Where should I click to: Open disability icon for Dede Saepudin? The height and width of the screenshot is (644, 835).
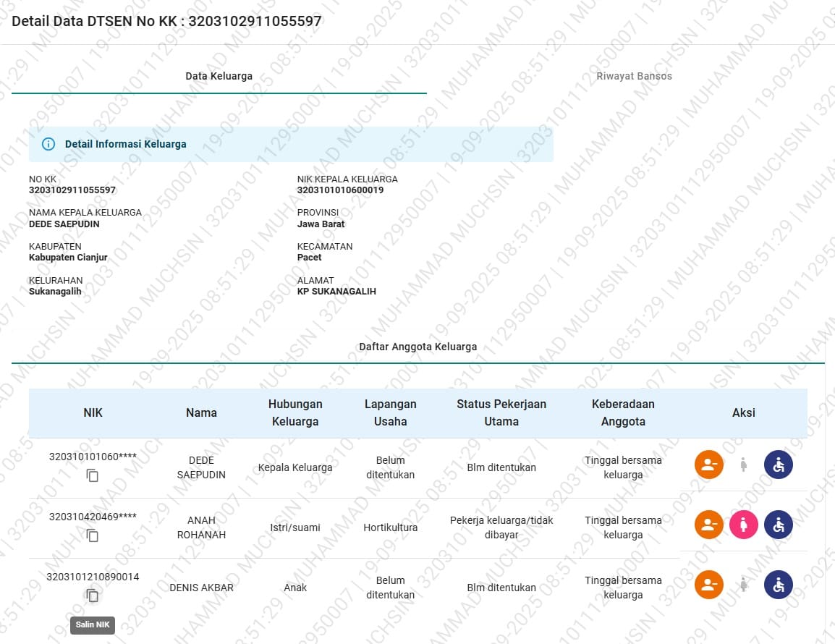[779, 465]
